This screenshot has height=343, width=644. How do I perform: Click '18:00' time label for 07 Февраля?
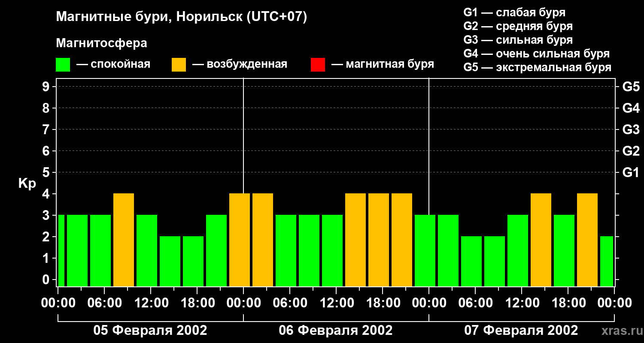[x=568, y=303]
